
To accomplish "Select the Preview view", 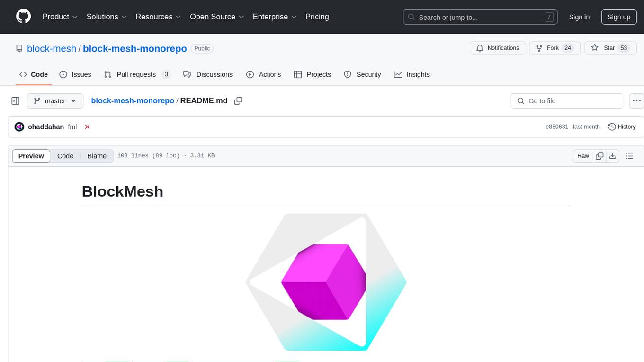I will point(31,156).
